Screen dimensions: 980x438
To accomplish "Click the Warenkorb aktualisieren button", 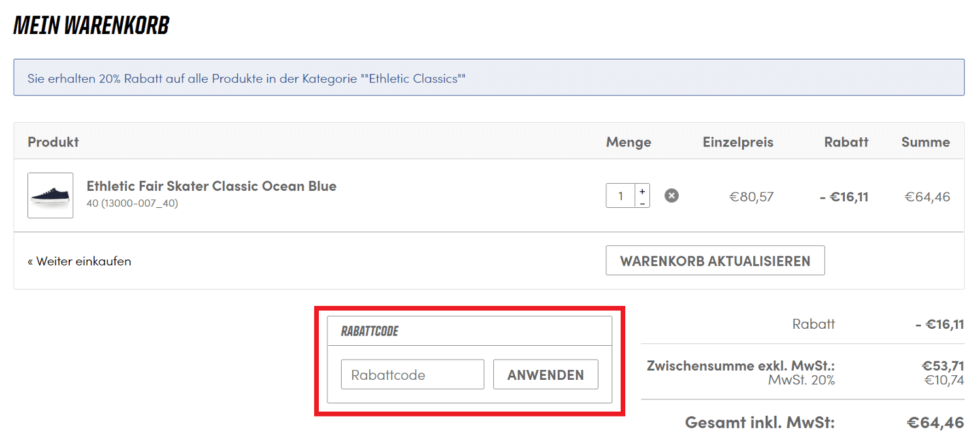I will tap(715, 261).
